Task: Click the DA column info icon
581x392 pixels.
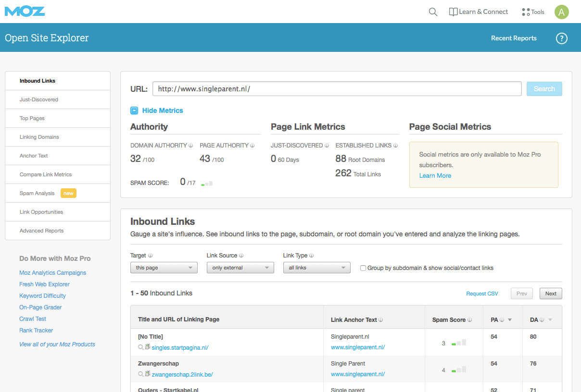Action: tap(542, 320)
